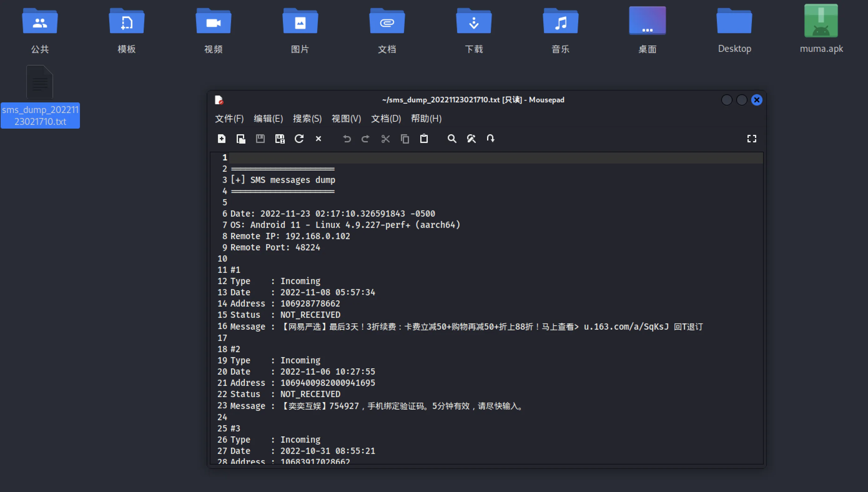Click the Mousepad app icon in title bar
This screenshot has height=492, width=868.
[x=219, y=100]
